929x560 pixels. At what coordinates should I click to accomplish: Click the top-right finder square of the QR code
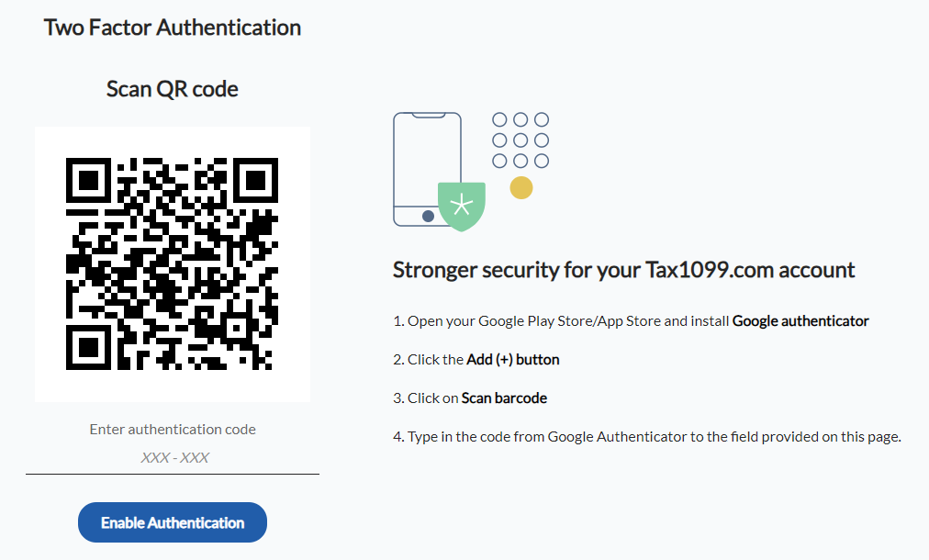pos(255,179)
